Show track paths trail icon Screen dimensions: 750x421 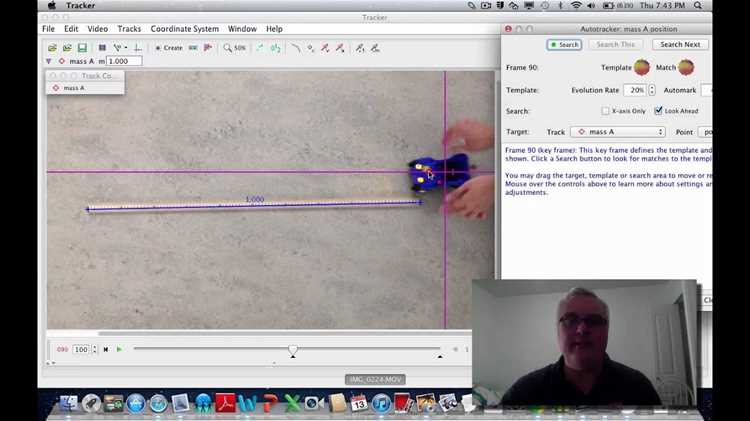pos(296,48)
